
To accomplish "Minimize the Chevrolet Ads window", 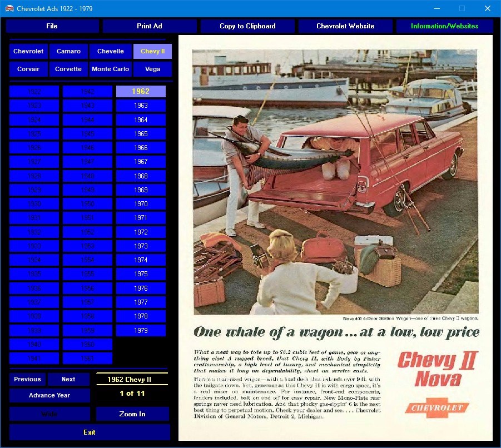I will [437, 9].
